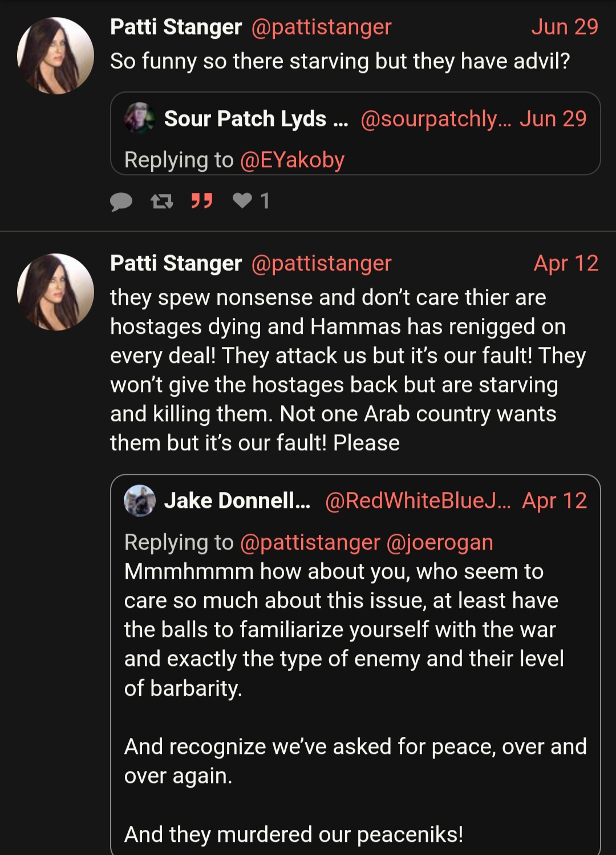Open the Sour Patch Lyds display name
The height and width of the screenshot is (855, 616).
[256, 119]
